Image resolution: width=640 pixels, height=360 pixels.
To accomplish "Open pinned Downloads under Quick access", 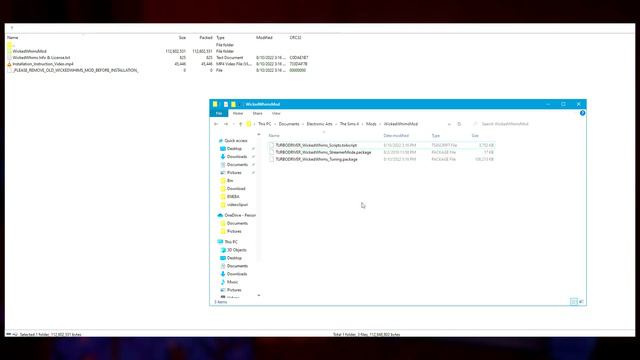I will (237, 157).
